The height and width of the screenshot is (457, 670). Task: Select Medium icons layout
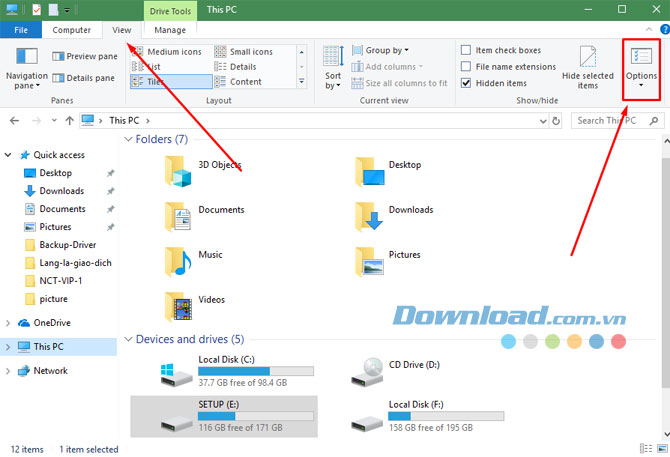[x=167, y=52]
